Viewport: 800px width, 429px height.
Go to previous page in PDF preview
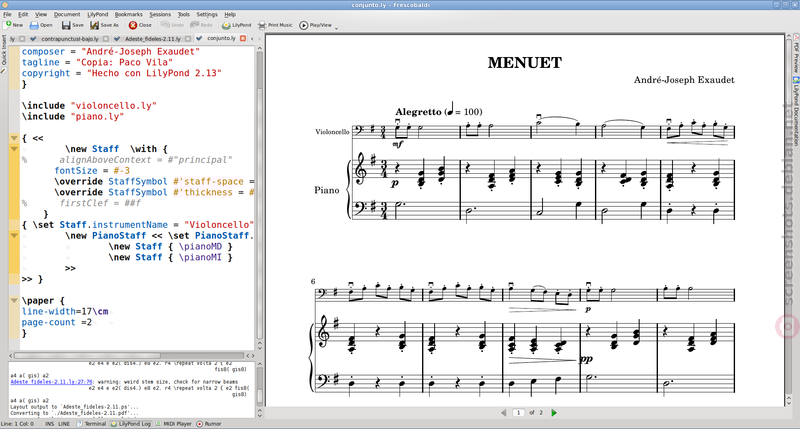pyautogui.click(x=504, y=413)
